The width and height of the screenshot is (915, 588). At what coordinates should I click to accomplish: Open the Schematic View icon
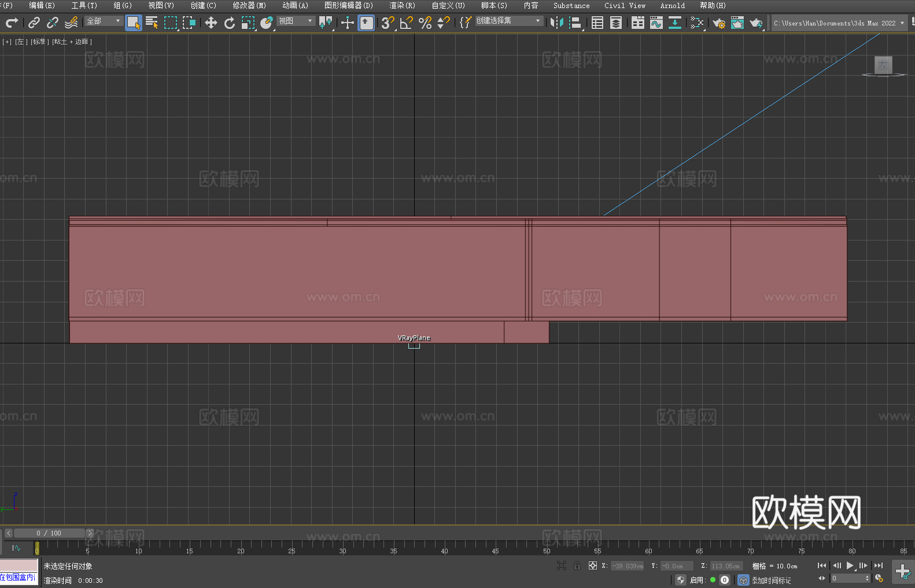tap(675, 23)
